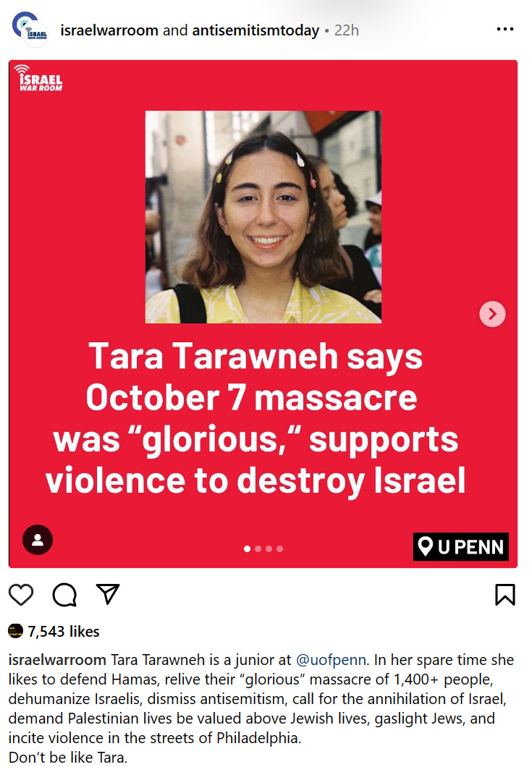
Task: Click the U PENN location tag
Action: [460, 546]
